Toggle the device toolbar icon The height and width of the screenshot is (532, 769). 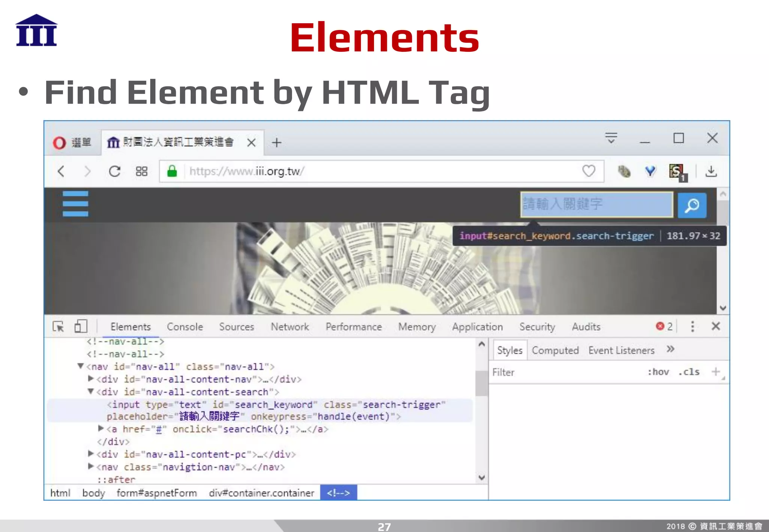coord(81,326)
